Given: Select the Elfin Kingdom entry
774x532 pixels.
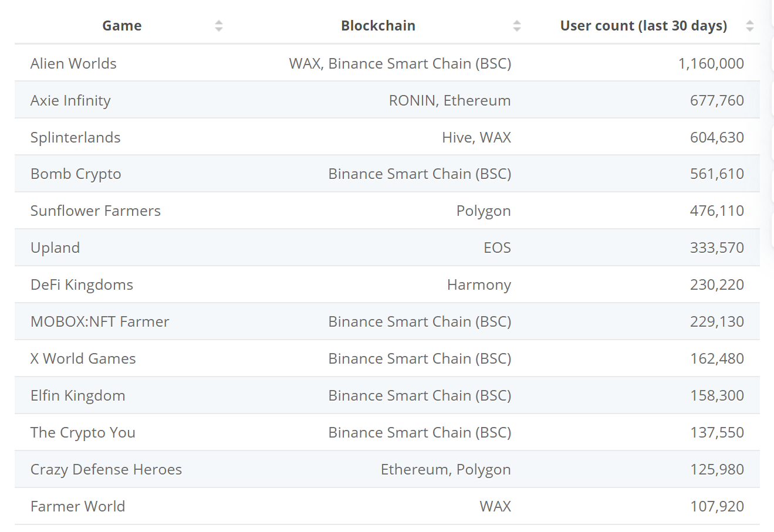Looking at the screenshot, I should pyautogui.click(x=77, y=395).
